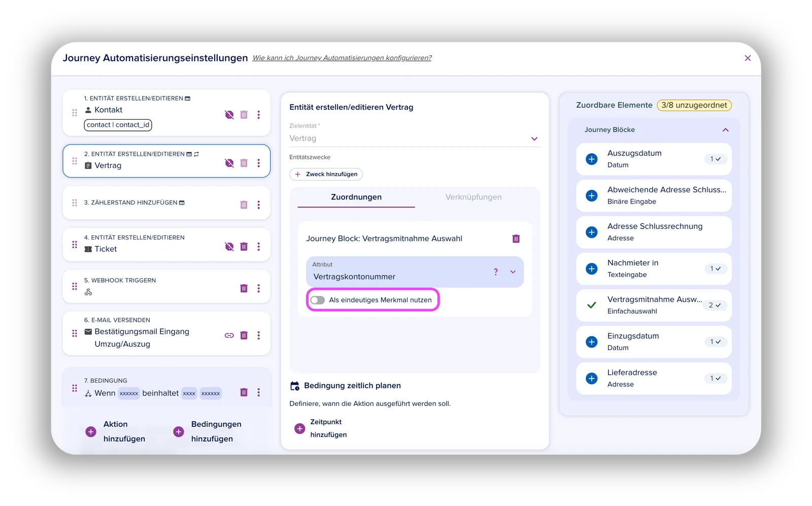This screenshot has height=506, width=812.
Task: Add the Einzugsdatum block
Action: [592, 342]
